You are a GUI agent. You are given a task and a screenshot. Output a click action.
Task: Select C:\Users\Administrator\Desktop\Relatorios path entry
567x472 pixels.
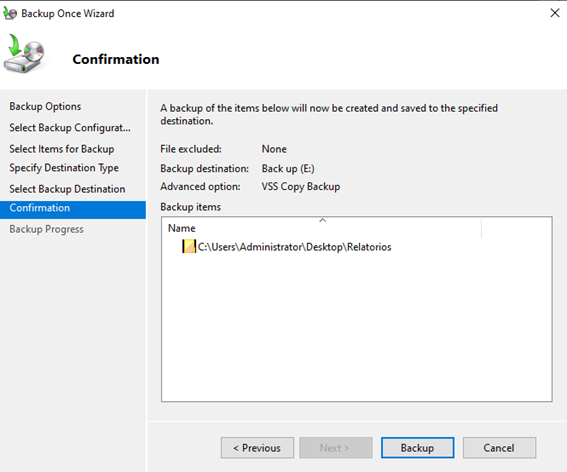click(x=294, y=247)
